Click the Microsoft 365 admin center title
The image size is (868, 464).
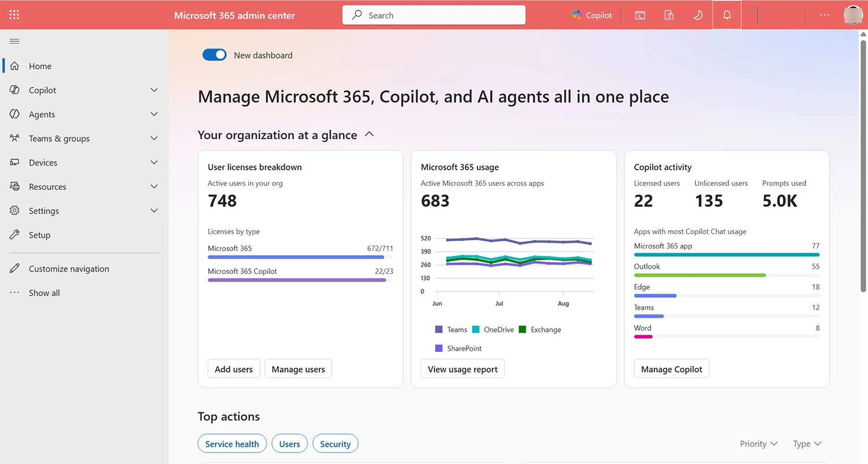[x=234, y=16]
